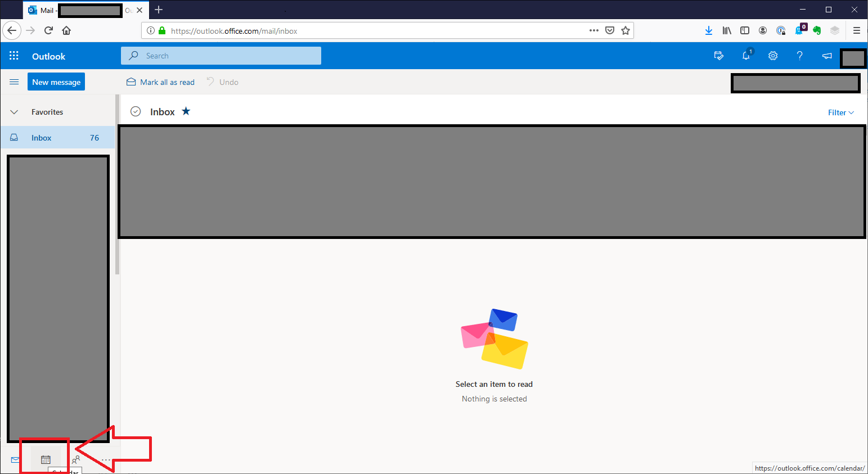This screenshot has height=474, width=868.
Task: Click into the Search mail box
Action: point(221,56)
